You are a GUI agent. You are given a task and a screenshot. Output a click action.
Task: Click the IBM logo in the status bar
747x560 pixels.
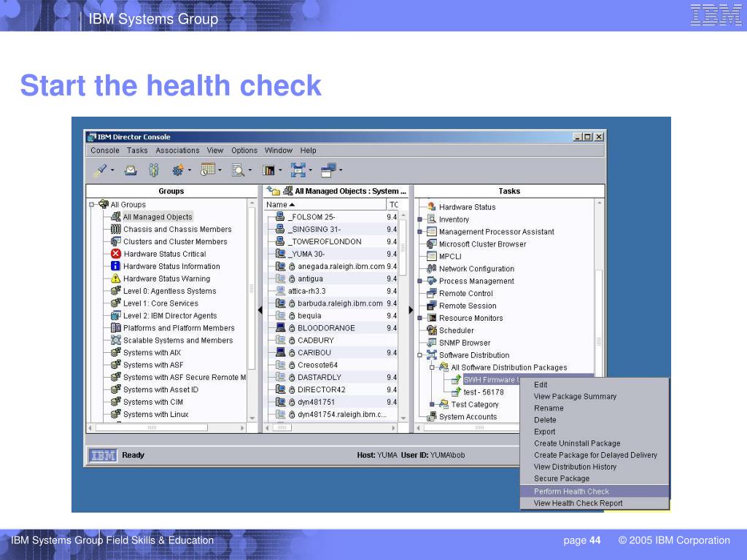coord(102,455)
